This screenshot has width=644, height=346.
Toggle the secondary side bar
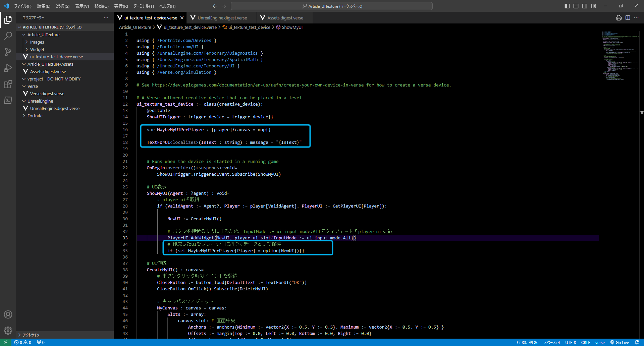(x=585, y=6)
